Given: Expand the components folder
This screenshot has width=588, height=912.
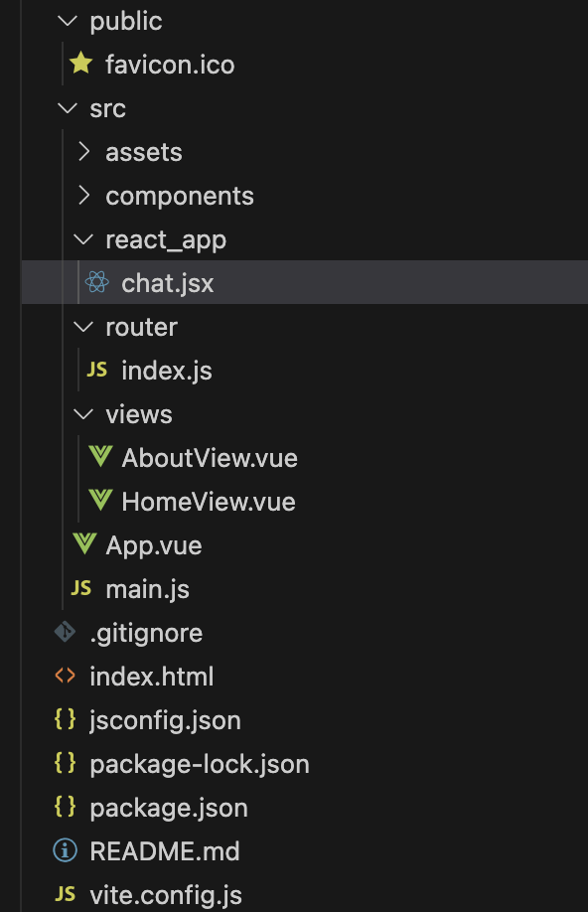Looking at the screenshot, I should (x=84, y=196).
